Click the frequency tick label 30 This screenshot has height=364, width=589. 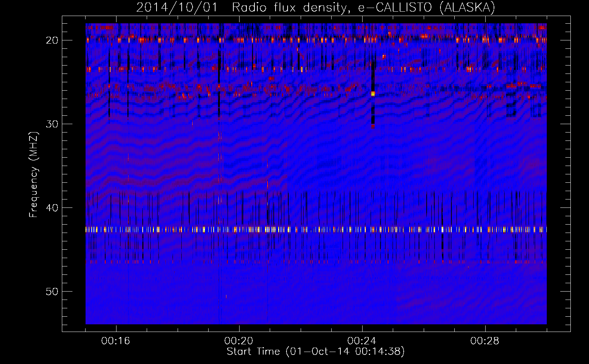point(52,124)
